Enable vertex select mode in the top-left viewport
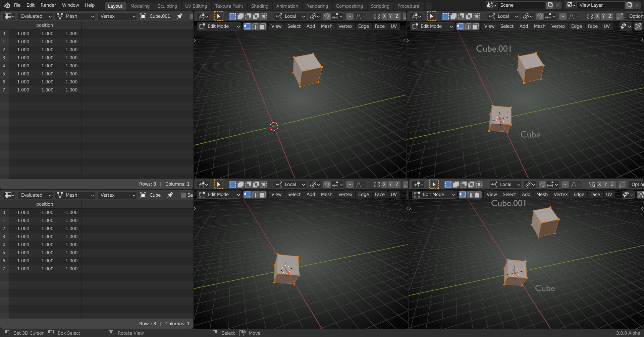The image size is (644, 337). click(x=247, y=26)
